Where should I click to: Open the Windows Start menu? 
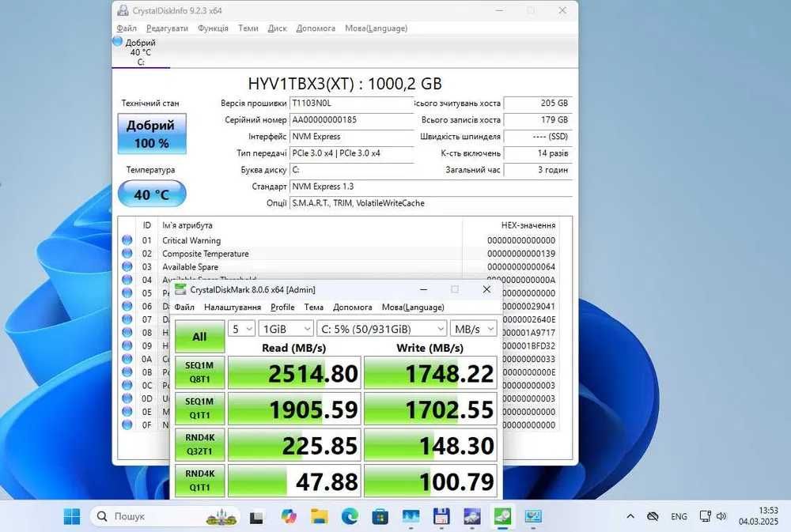72,516
